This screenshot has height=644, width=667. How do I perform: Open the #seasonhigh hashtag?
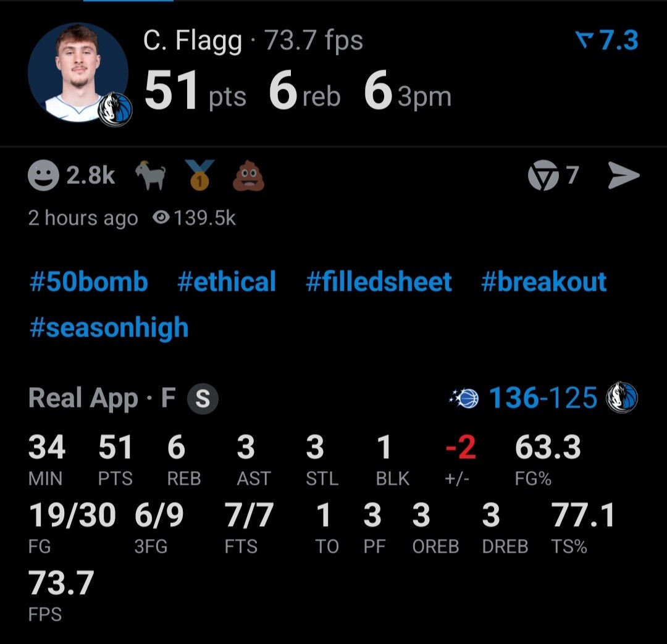click(x=109, y=327)
